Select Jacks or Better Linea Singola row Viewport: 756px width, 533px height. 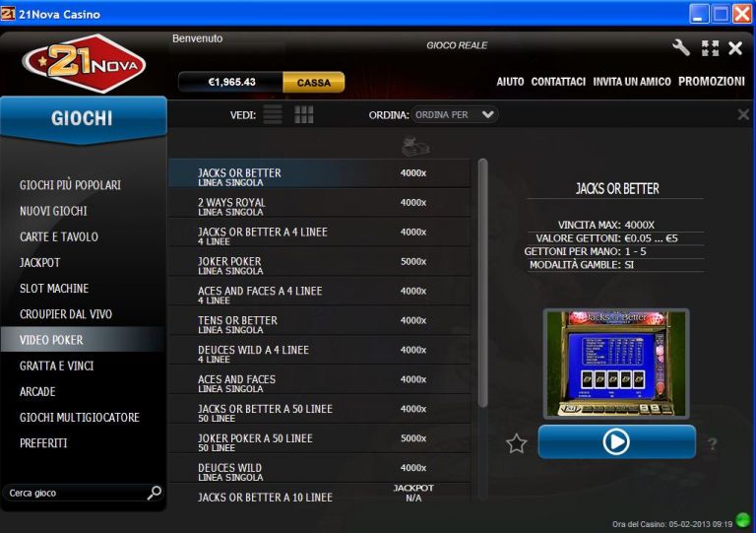coord(320,173)
